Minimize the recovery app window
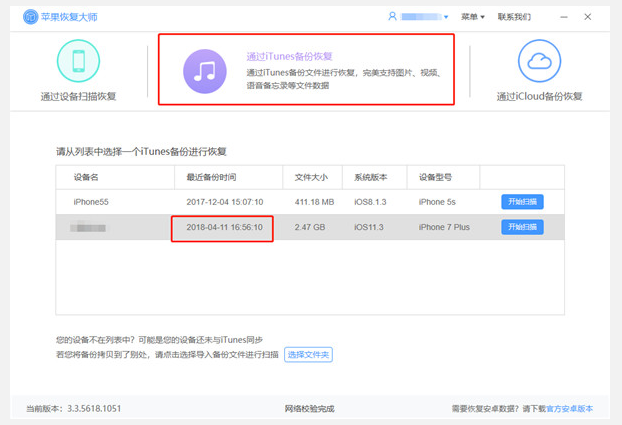The width and height of the screenshot is (622, 425). coord(564,17)
